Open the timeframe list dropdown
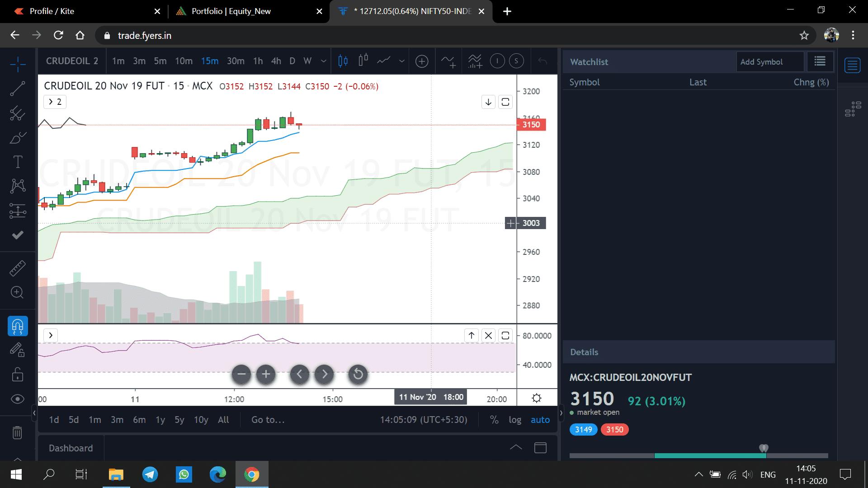 click(323, 61)
